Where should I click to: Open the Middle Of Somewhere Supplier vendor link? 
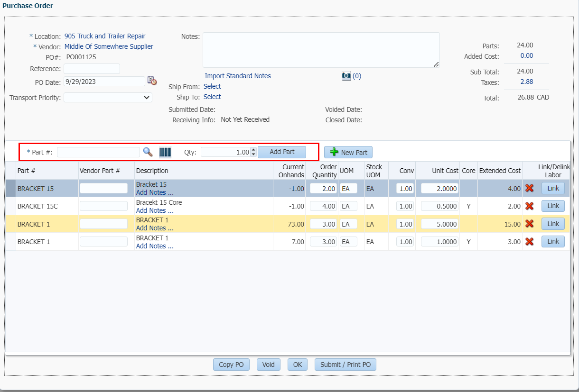coord(109,46)
